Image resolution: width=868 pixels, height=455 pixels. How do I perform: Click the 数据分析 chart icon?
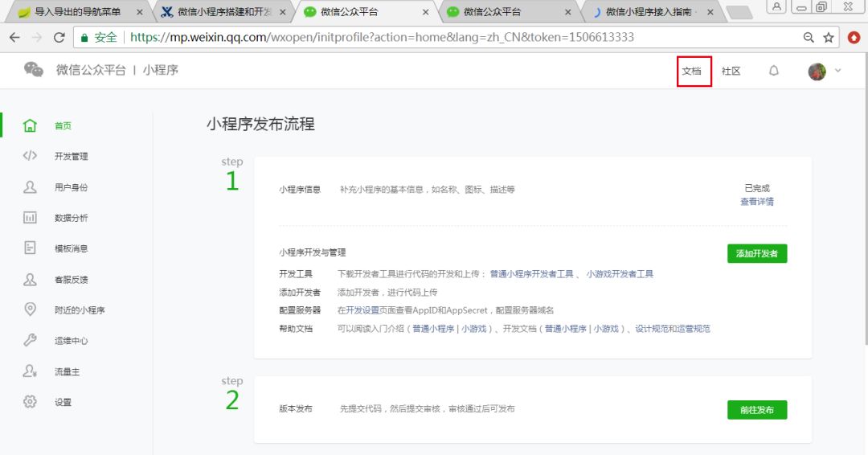[x=30, y=218]
